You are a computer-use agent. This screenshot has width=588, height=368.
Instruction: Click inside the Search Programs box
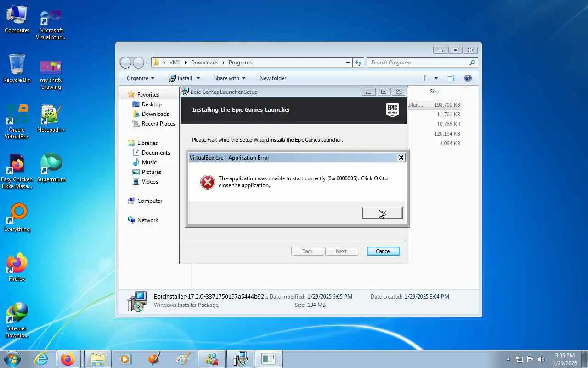[418, 63]
